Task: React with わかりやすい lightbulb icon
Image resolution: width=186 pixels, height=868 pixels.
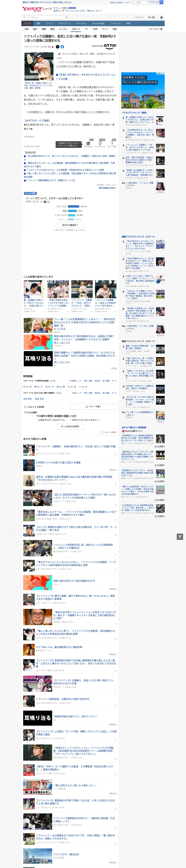Action: pos(100,144)
